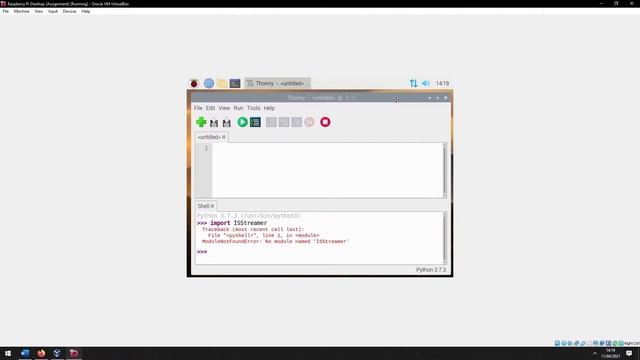Click the Pi panel clock showing 14:19
The height and width of the screenshot is (360, 640).
coord(442,83)
